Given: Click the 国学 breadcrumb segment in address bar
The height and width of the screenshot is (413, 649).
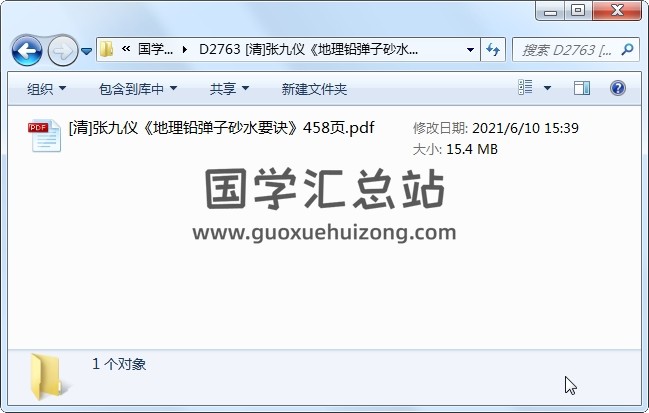Looking at the screenshot, I should coord(155,50).
